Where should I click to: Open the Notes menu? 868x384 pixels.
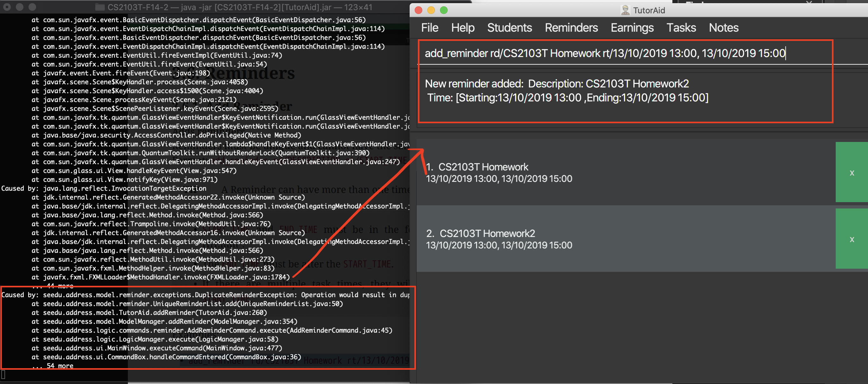click(723, 28)
